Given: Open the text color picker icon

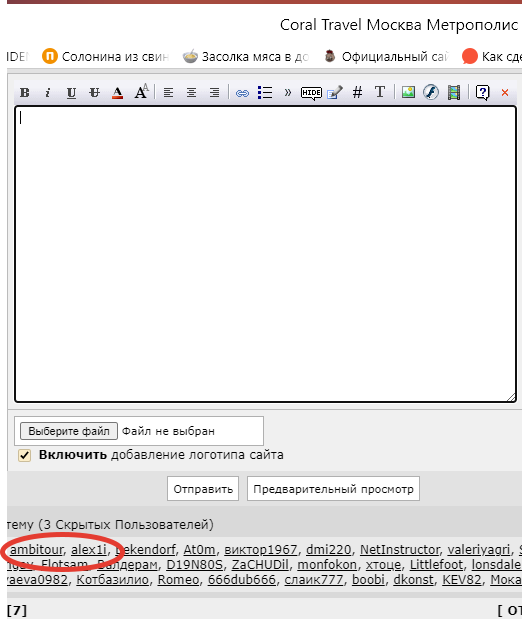Looking at the screenshot, I should (x=117, y=92).
